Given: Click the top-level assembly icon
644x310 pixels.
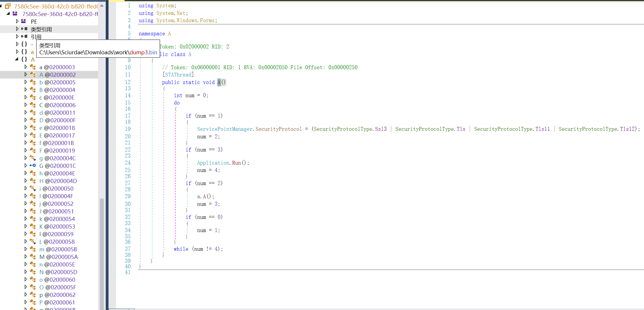Looking at the screenshot, I should 8,6.
